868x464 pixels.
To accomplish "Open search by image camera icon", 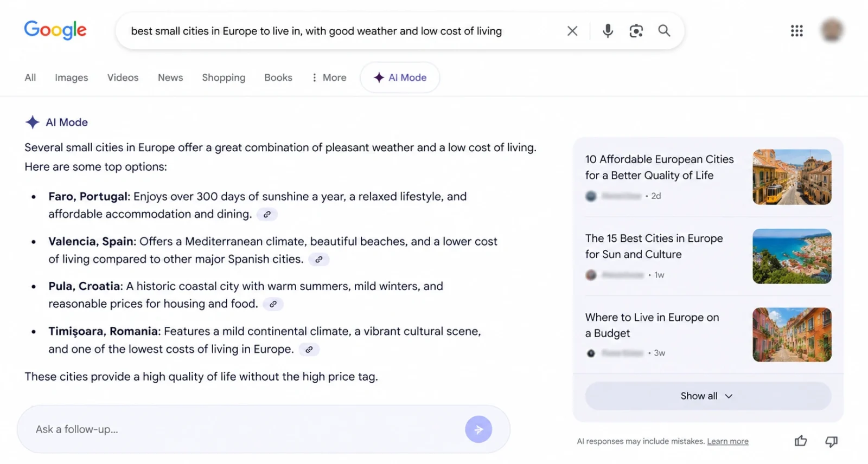I will [x=636, y=31].
